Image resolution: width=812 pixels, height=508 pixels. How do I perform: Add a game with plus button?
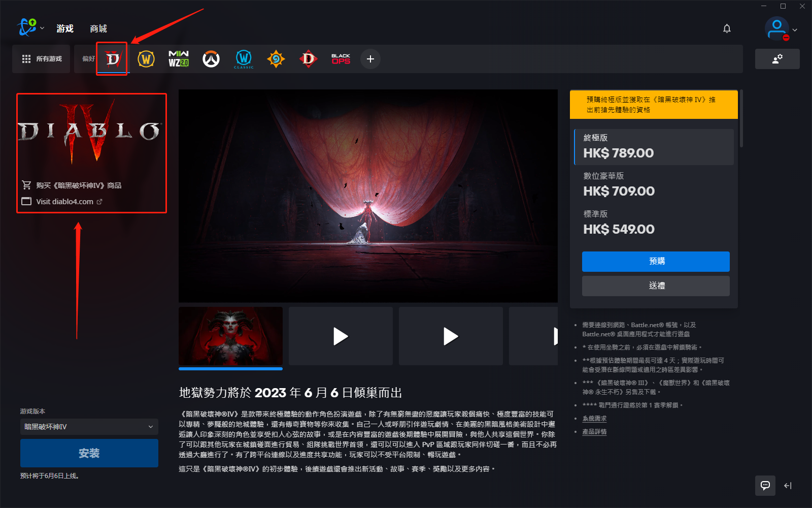tap(370, 59)
